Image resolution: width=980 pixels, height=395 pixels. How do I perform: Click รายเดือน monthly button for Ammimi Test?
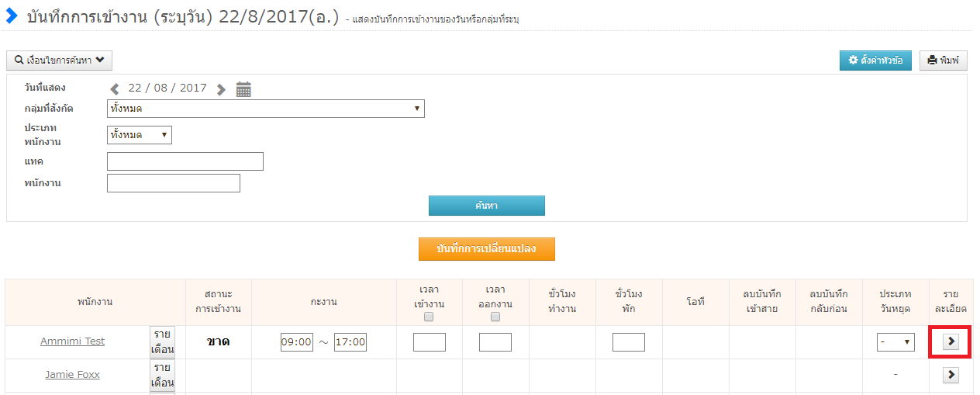pyautogui.click(x=162, y=341)
